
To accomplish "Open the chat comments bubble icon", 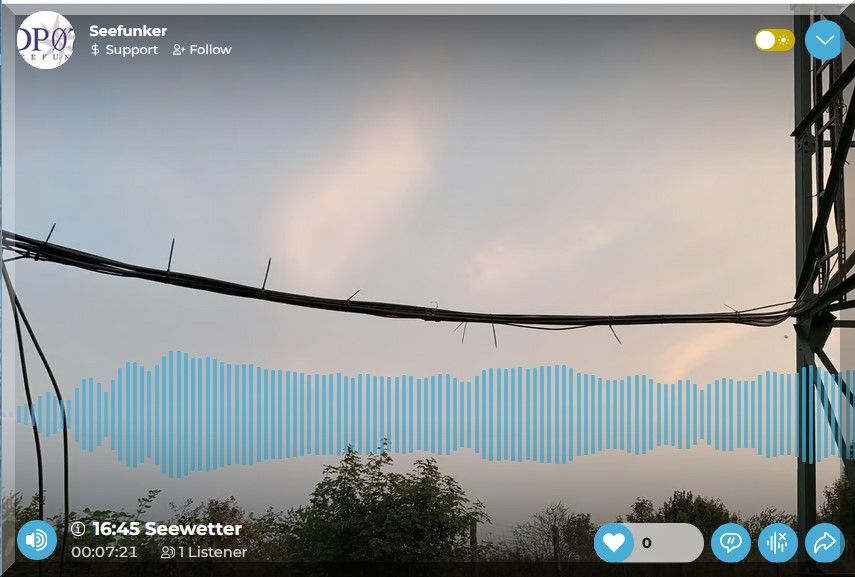I will [731, 543].
